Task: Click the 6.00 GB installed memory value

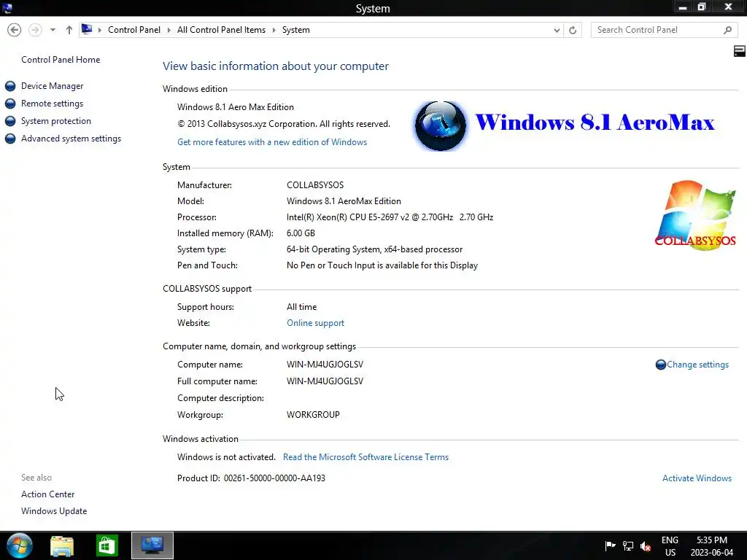Action: [x=301, y=233]
